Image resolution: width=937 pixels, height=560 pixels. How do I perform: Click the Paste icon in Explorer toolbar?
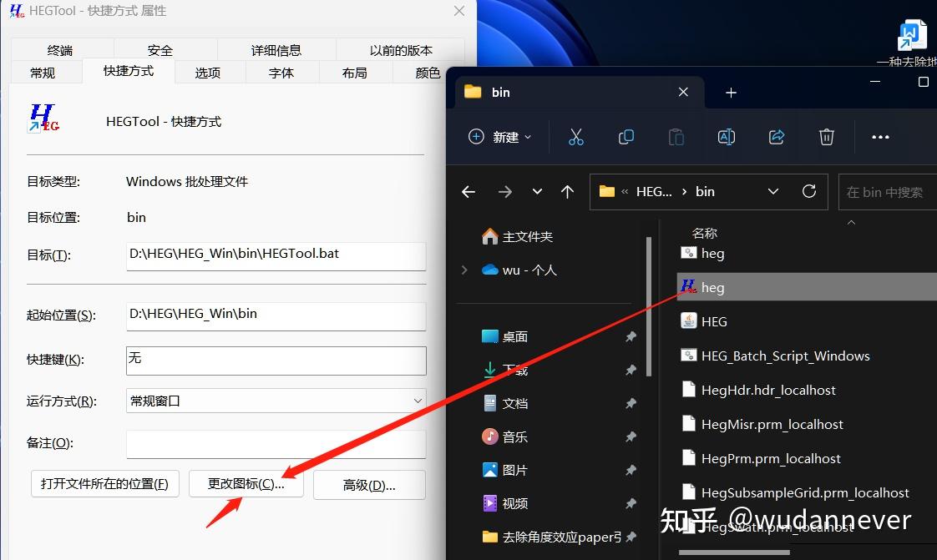[676, 136]
